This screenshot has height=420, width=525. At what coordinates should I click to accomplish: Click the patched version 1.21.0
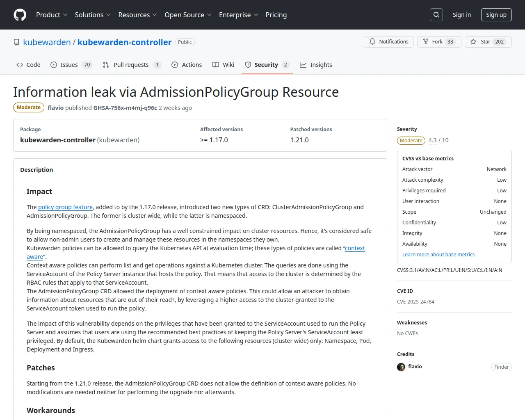coord(299,140)
